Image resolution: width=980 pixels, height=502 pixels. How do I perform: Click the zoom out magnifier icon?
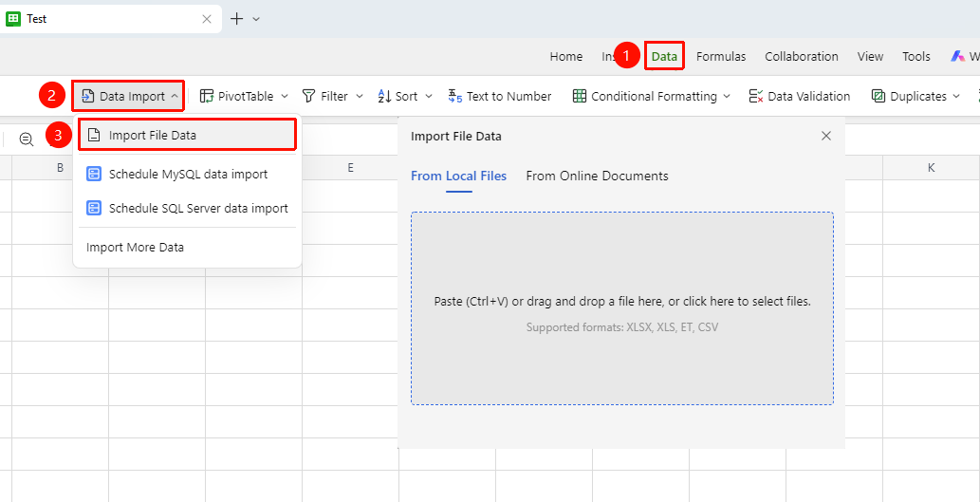tap(27, 139)
